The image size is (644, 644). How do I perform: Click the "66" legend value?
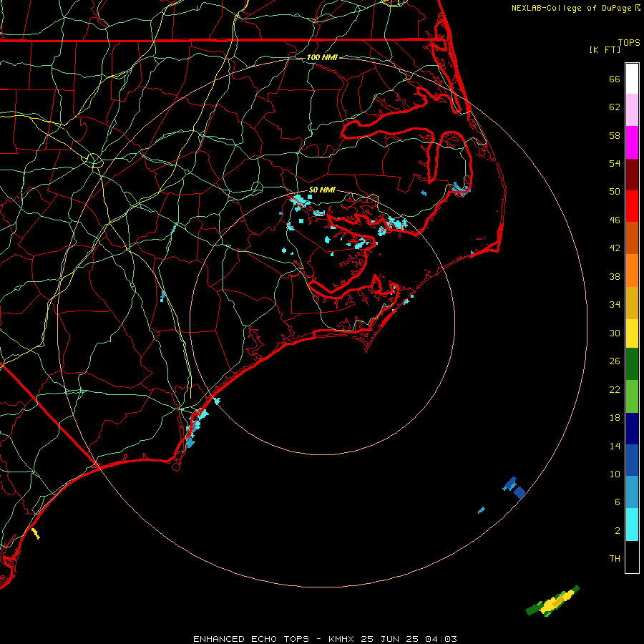pyautogui.click(x=615, y=79)
